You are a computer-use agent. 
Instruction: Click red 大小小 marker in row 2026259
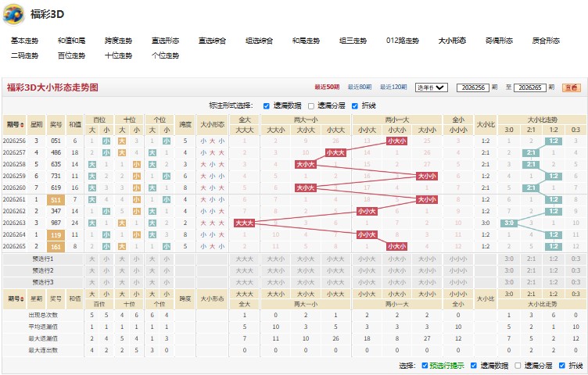point(427,176)
